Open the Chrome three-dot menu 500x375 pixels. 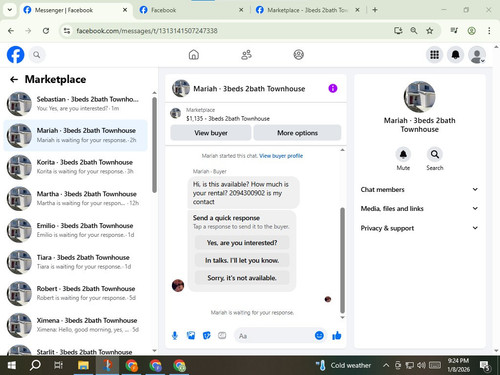(489, 31)
